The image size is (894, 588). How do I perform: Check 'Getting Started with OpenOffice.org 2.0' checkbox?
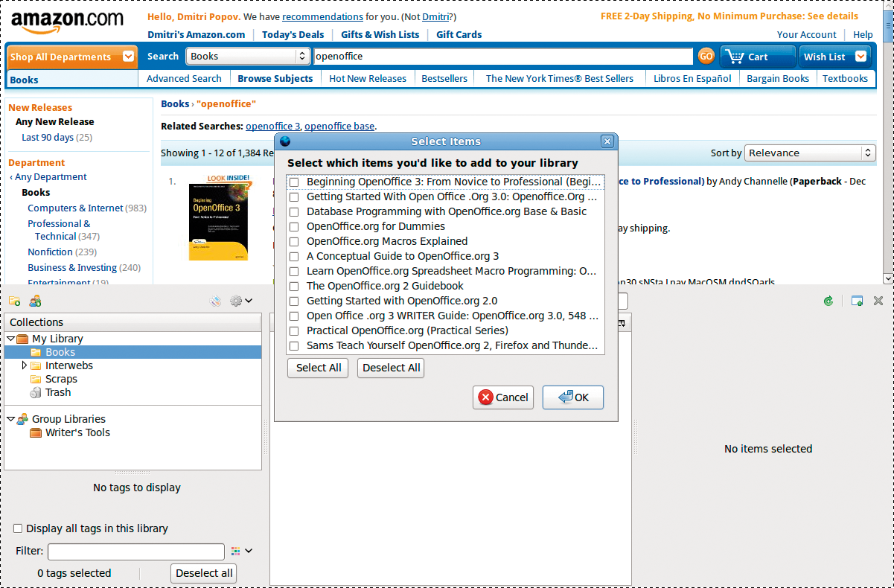pos(294,301)
